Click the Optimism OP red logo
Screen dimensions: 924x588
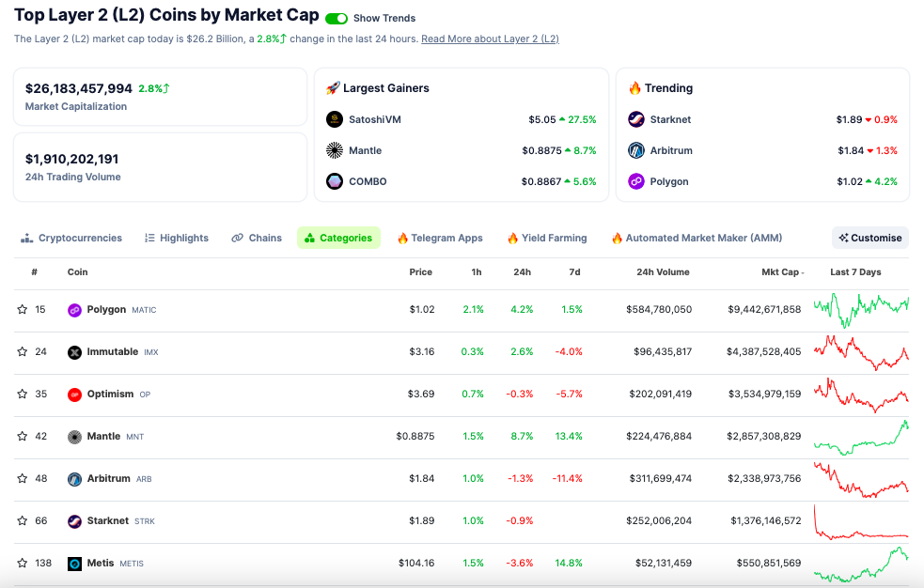pyautogui.click(x=75, y=395)
